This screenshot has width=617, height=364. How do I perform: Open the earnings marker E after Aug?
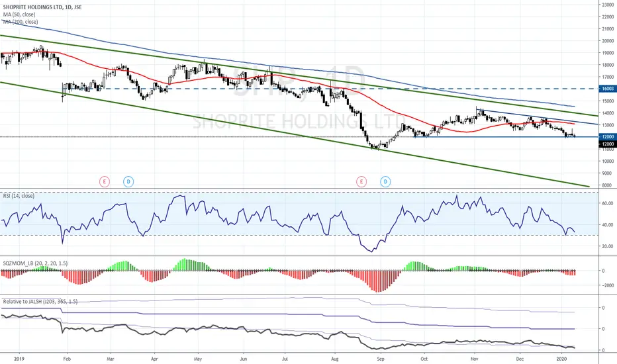pyautogui.click(x=361, y=182)
